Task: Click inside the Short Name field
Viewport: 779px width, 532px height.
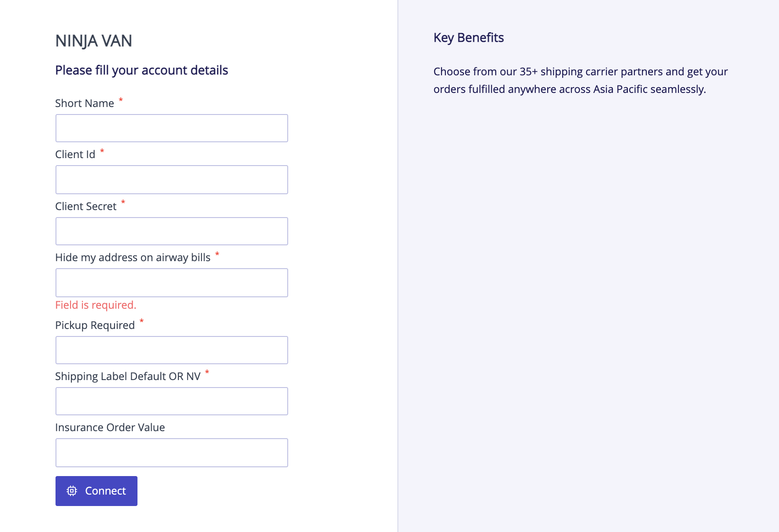Action: (x=171, y=128)
